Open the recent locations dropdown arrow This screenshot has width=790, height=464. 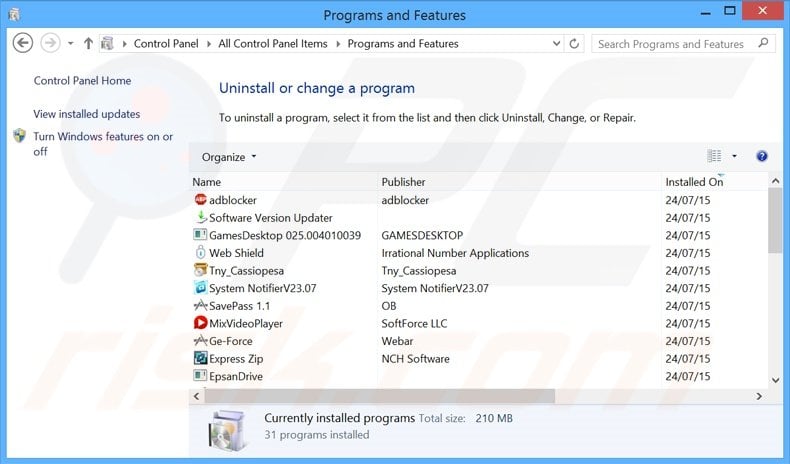(71, 43)
